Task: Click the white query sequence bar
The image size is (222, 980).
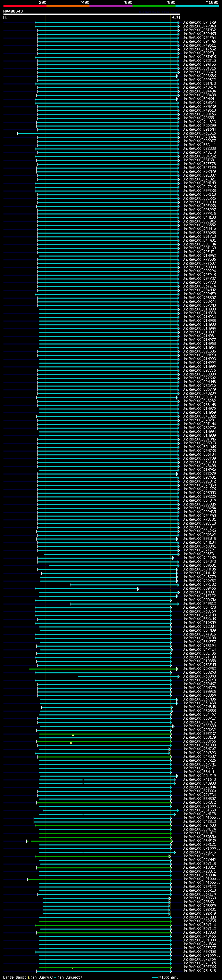Action: pyautogui.click(x=92, y=14)
